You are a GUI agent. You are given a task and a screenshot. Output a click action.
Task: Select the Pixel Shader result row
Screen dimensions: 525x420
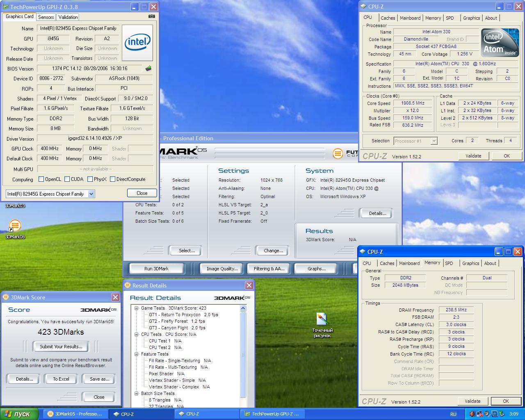[167, 374]
